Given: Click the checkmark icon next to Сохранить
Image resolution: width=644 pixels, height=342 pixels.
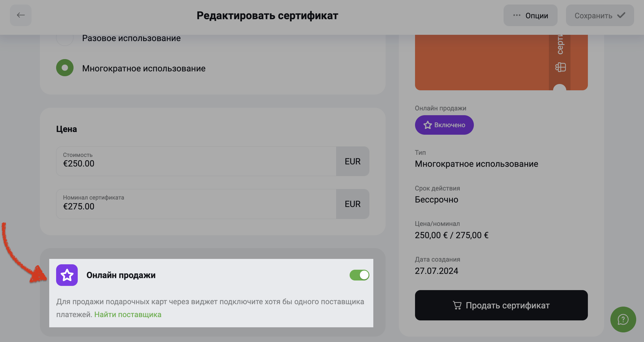Looking at the screenshot, I should tap(621, 15).
